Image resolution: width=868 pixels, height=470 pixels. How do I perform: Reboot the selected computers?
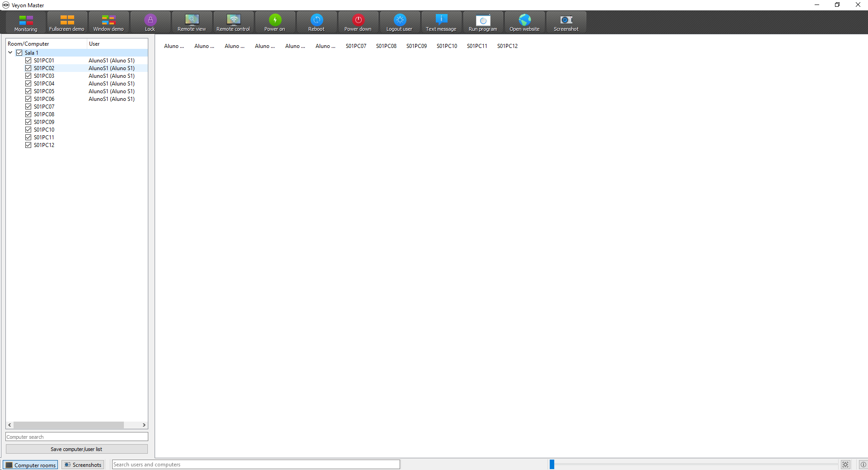pos(316,22)
